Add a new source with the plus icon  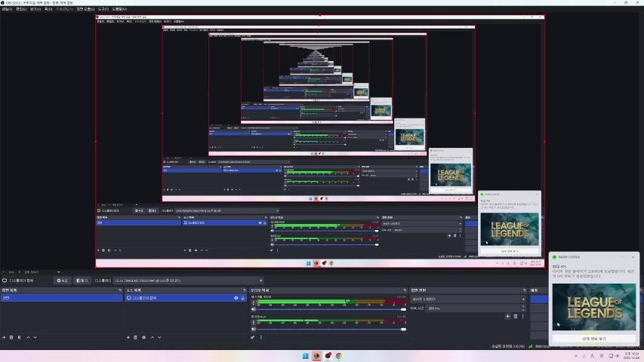128,337
